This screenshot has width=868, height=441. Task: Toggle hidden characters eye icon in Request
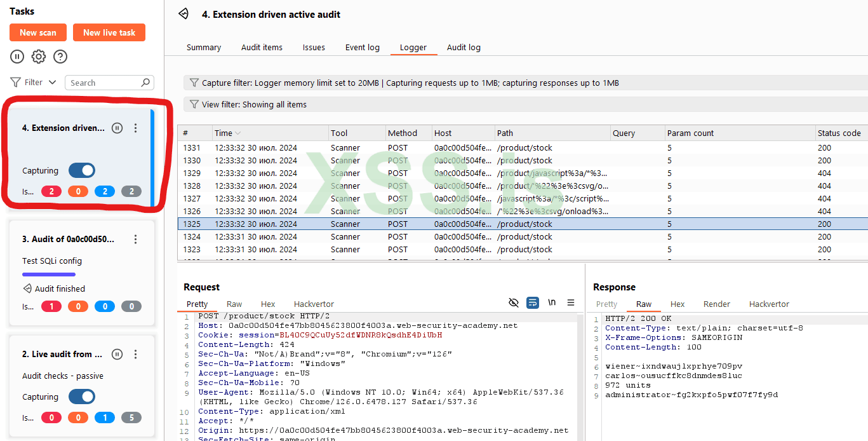tap(514, 303)
